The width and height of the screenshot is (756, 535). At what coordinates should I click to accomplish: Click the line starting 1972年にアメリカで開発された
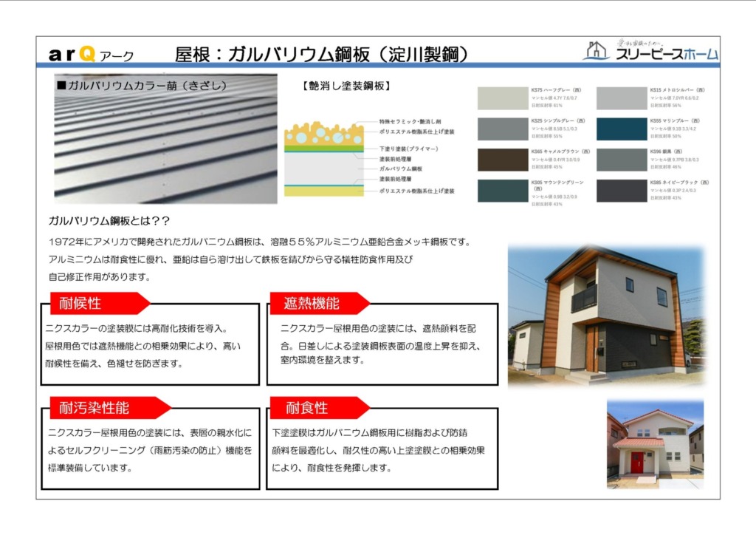[x=260, y=242]
